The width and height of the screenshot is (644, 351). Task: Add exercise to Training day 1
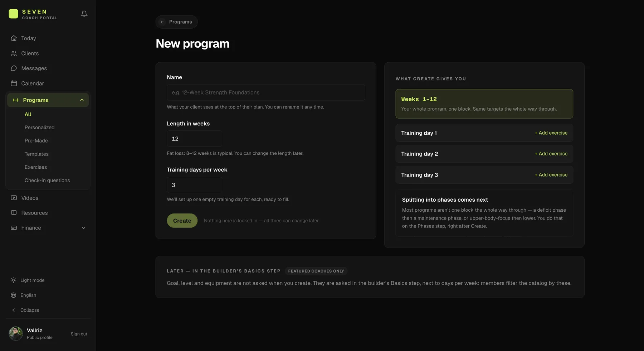551,133
